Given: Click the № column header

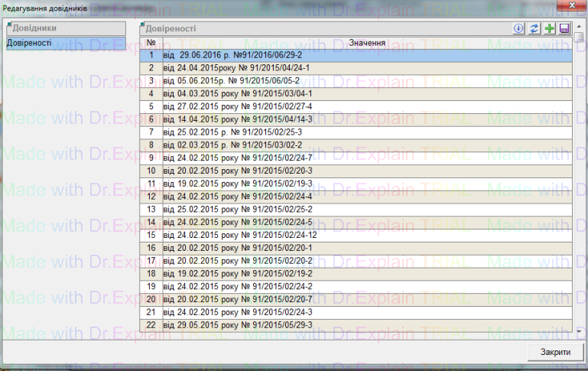Looking at the screenshot, I should pyautogui.click(x=151, y=42).
